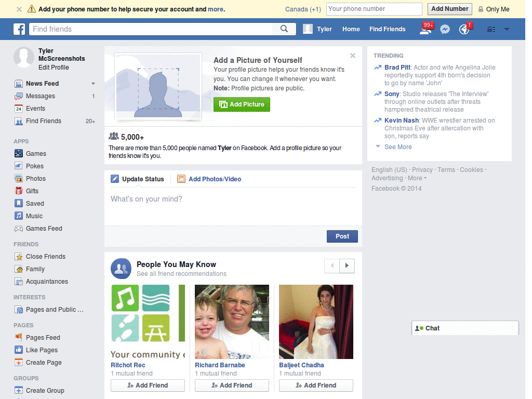Screen dimensions: 532x399
Task: Click the Post button
Action: tap(342, 236)
